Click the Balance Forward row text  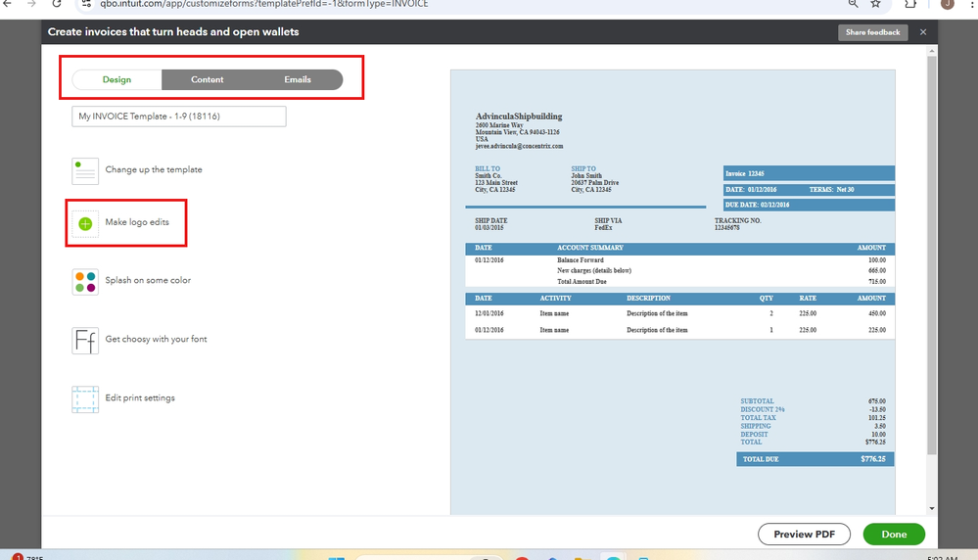pyautogui.click(x=581, y=260)
